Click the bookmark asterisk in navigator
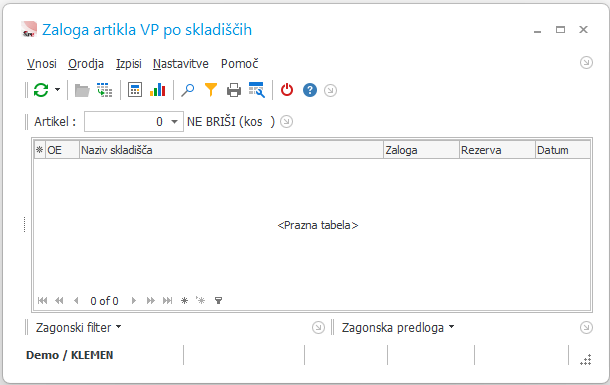The width and height of the screenshot is (610, 385). (x=184, y=301)
